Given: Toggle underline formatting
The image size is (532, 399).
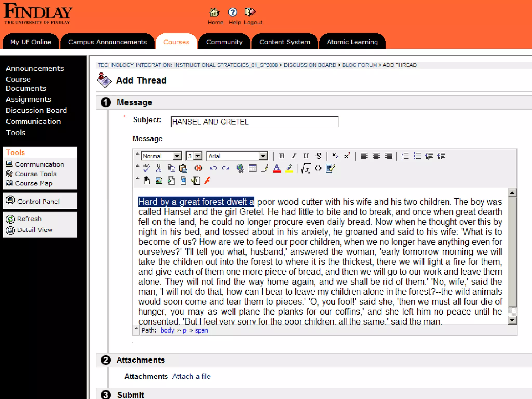Looking at the screenshot, I should pyautogui.click(x=306, y=156).
